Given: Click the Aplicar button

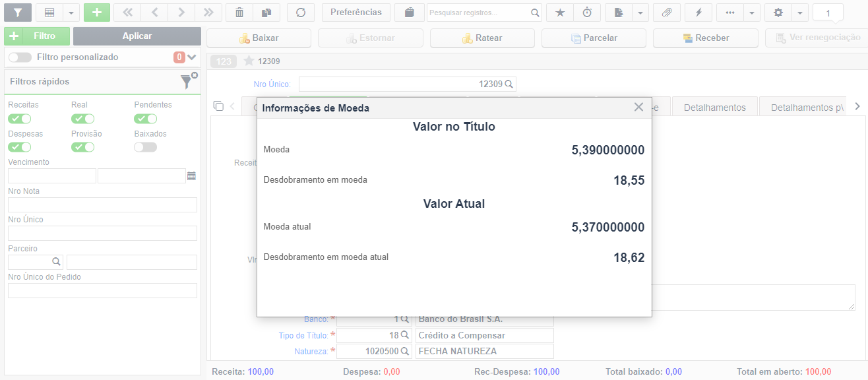Looking at the screenshot, I should [137, 36].
